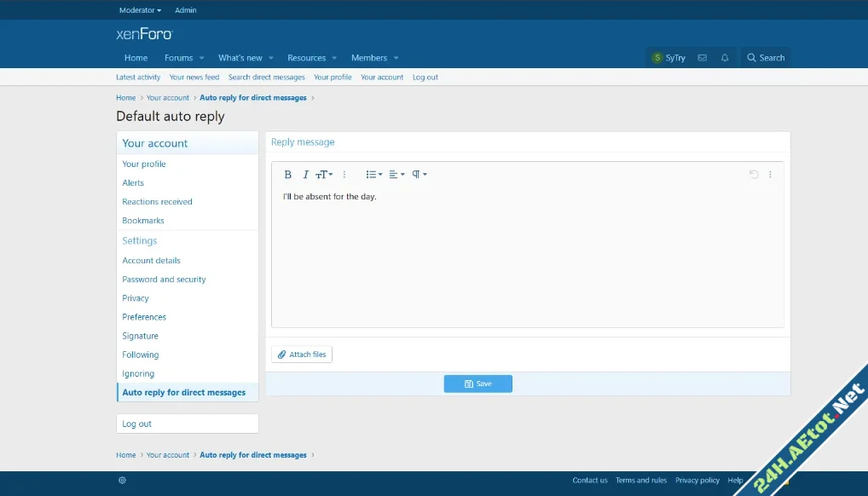Open the direct messages envelope icon
This screenshot has width=868, height=496.
702,58
